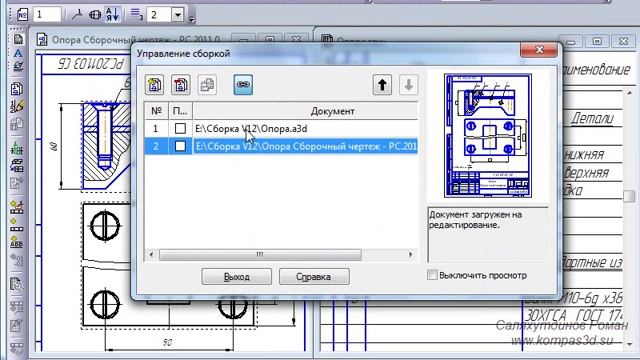Maximize the specification window on the right
The image size is (640, 360).
coord(597,41)
